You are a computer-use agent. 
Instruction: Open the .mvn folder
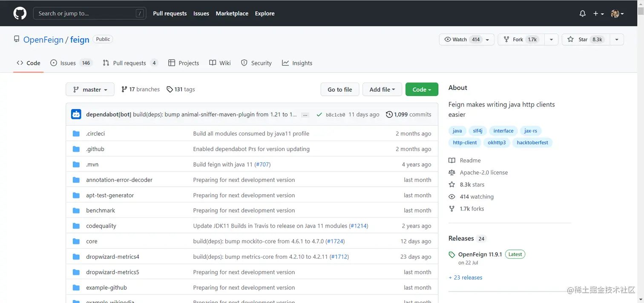92,164
